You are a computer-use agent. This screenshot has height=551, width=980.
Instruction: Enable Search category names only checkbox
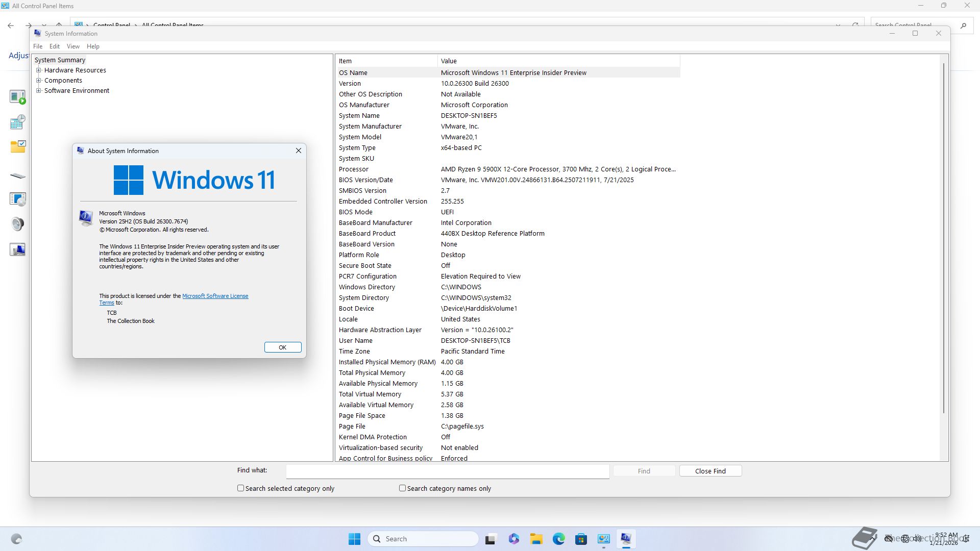(x=402, y=488)
